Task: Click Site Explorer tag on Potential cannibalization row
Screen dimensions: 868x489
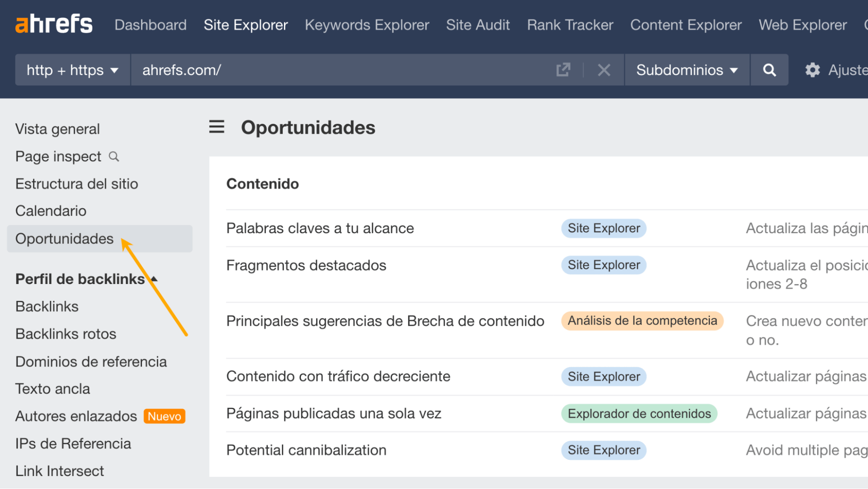Action: pos(604,450)
